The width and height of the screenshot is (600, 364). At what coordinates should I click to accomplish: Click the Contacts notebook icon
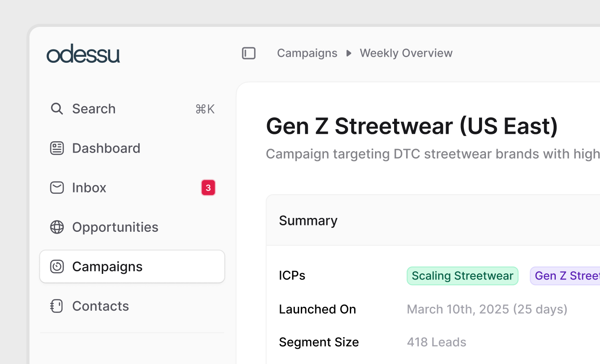click(x=57, y=306)
